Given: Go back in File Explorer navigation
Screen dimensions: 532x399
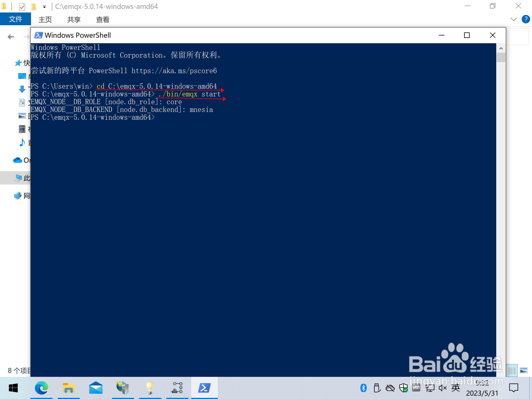Looking at the screenshot, I should pos(11,37).
